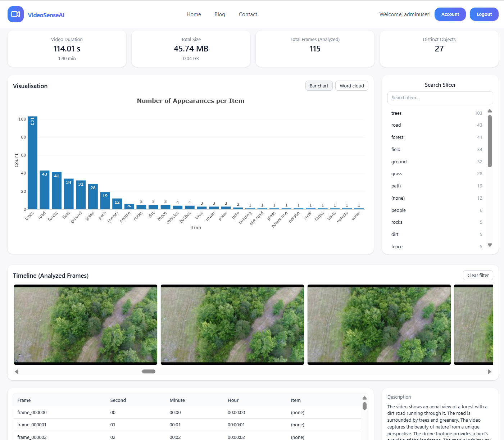The width and height of the screenshot is (504, 440).
Task: Click the frame table scroll-up arrow
Action: click(x=364, y=398)
